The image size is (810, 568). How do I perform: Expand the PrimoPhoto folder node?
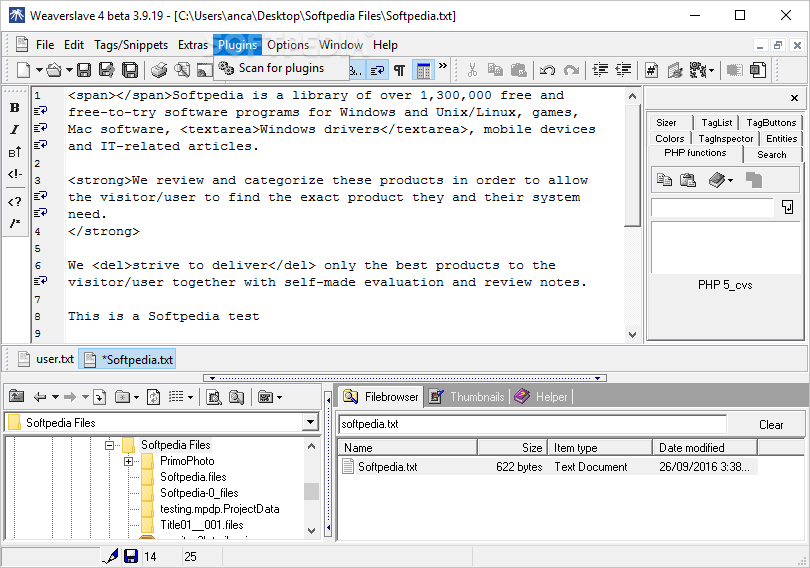click(129, 461)
